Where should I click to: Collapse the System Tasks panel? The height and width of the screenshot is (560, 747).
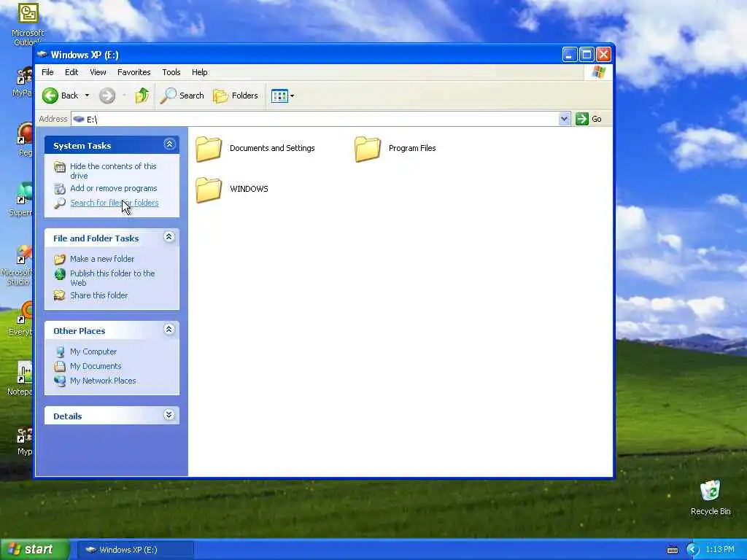coord(169,144)
